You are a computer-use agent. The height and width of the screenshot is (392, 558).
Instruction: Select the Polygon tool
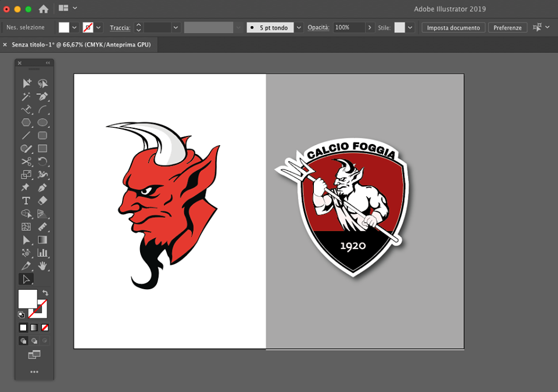coord(26,123)
